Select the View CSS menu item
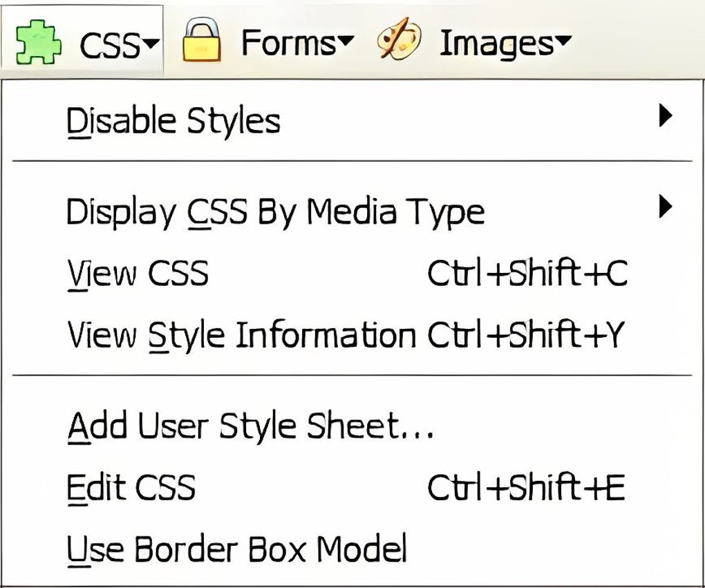705x588 pixels. (x=138, y=274)
